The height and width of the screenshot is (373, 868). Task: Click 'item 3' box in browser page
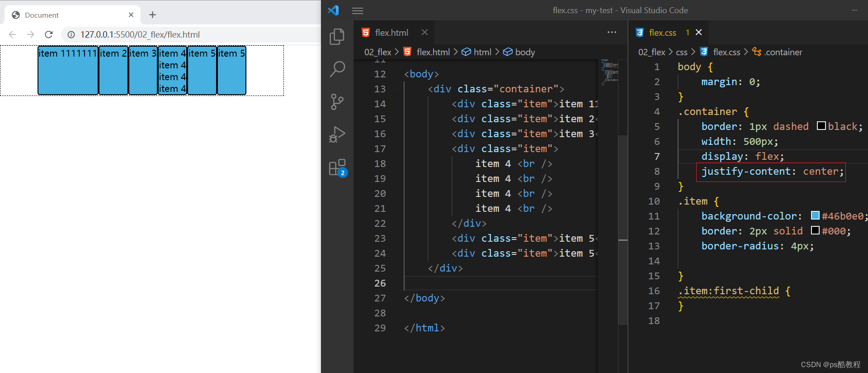[x=143, y=70]
